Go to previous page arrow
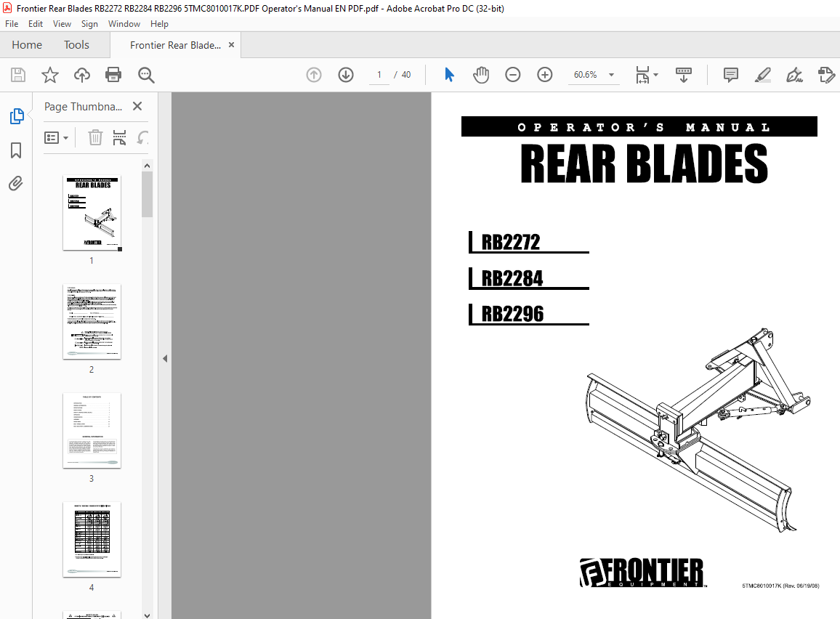Viewport: 840px width, 619px height. click(x=314, y=75)
